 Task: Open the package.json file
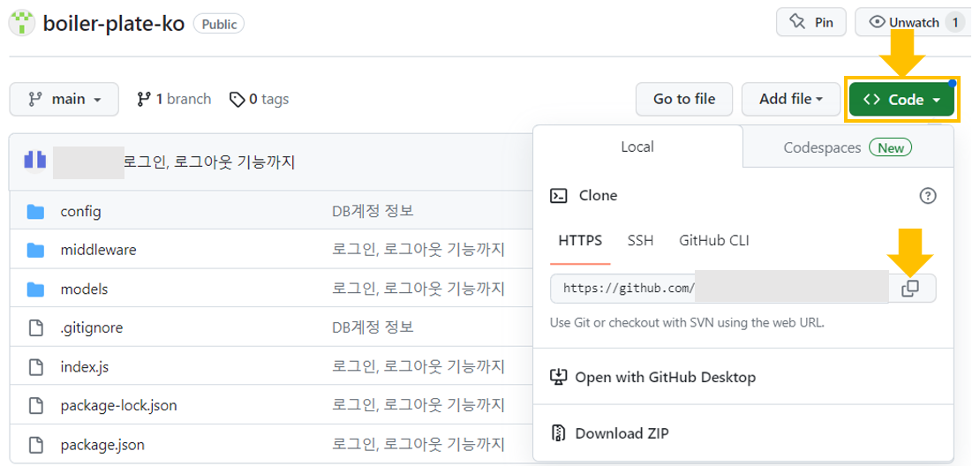102,445
